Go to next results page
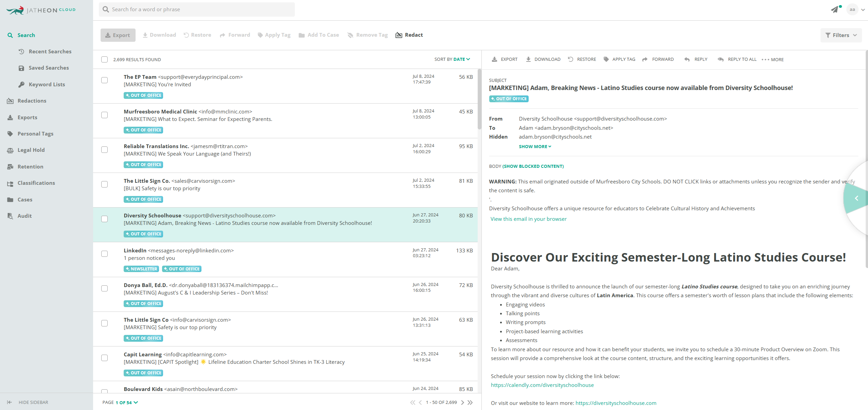Screen dimensions: 868x410 click(462, 403)
